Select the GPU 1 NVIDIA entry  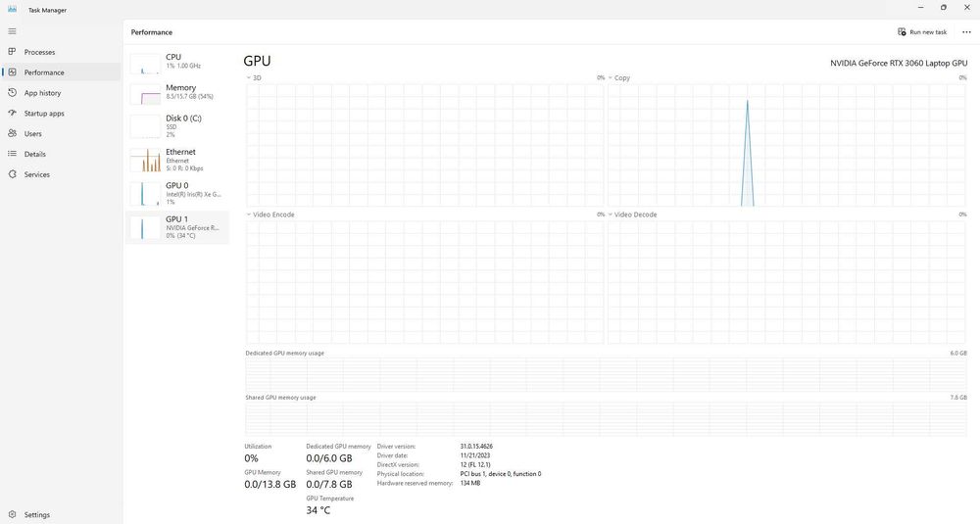click(176, 227)
